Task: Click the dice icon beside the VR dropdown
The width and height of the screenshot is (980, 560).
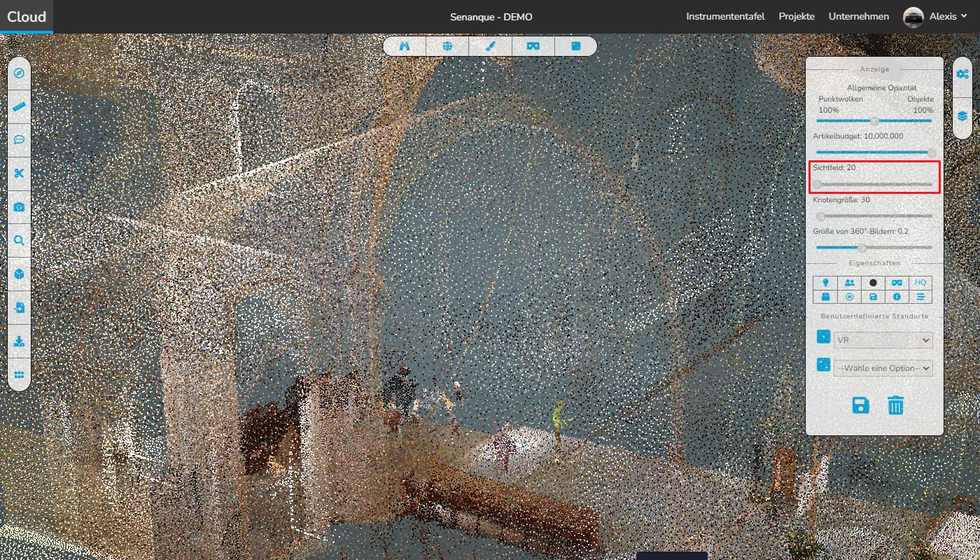Action: pos(823,337)
